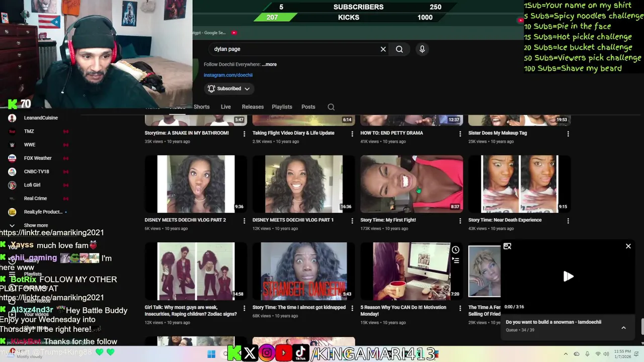Click the search magnifier button
644x362 pixels.
399,49
